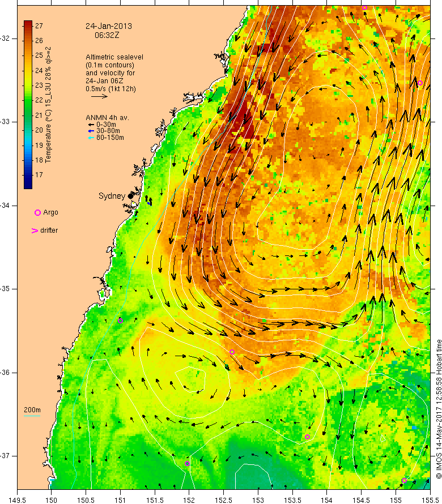
Task: Click the 155.5 longitude axis label
Action: pos(430,501)
